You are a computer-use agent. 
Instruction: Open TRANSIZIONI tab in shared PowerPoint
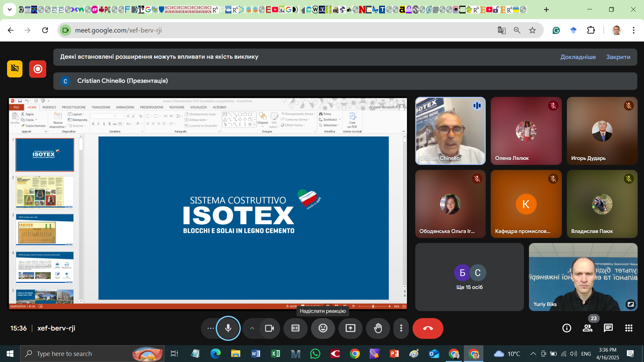[x=101, y=107]
